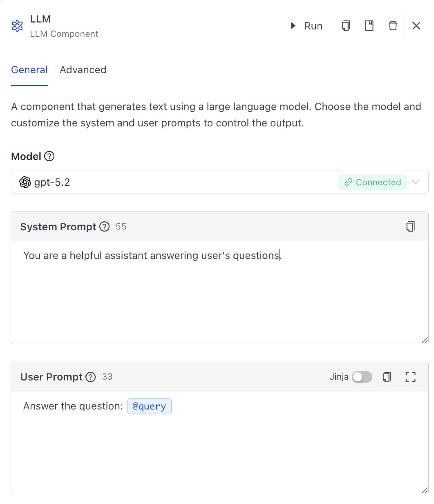434x504 pixels.
Task: Open the System Prompt help popover
Action: pyautogui.click(x=104, y=227)
